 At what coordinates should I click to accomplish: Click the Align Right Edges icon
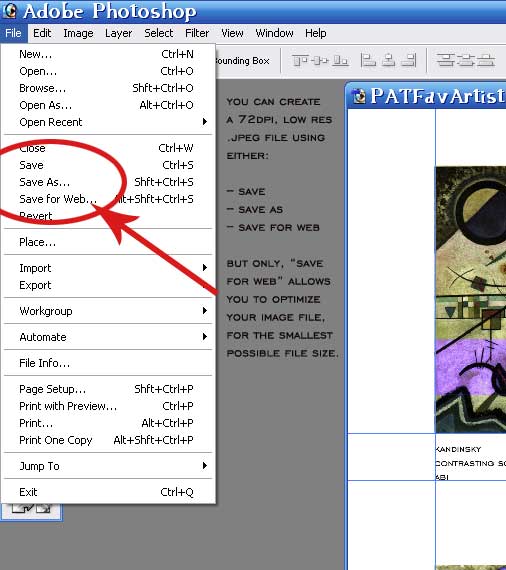coord(409,60)
